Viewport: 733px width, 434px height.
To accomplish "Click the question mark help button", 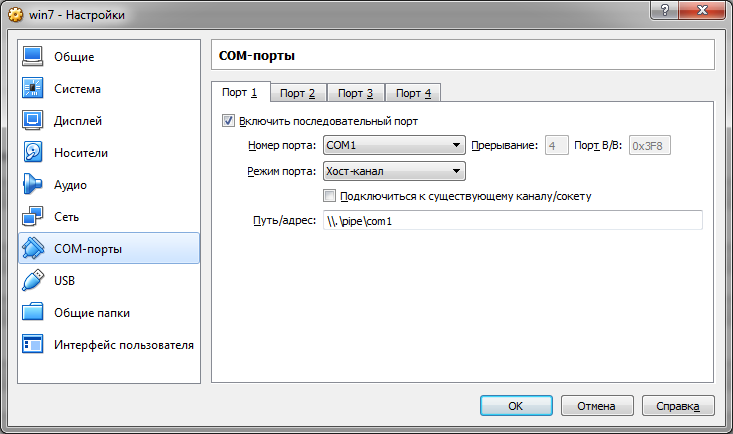I will (664, 10).
